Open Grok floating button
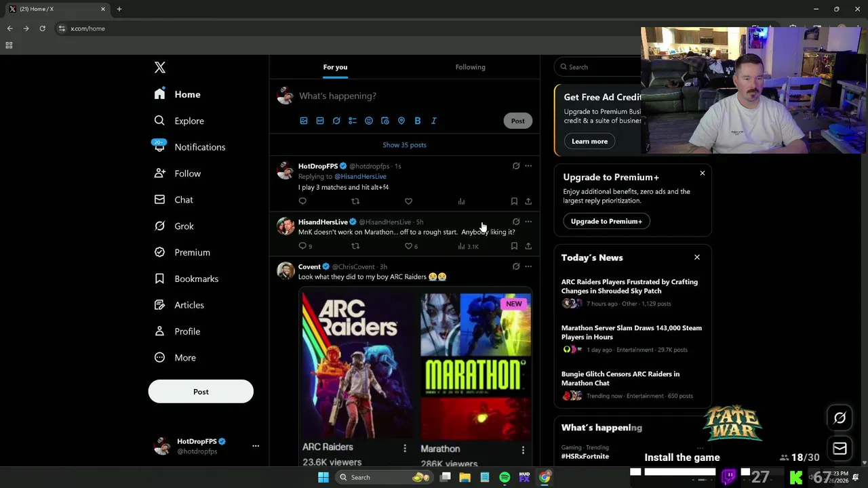The width and height of the screenshot is (868, 488). point(840,418)
